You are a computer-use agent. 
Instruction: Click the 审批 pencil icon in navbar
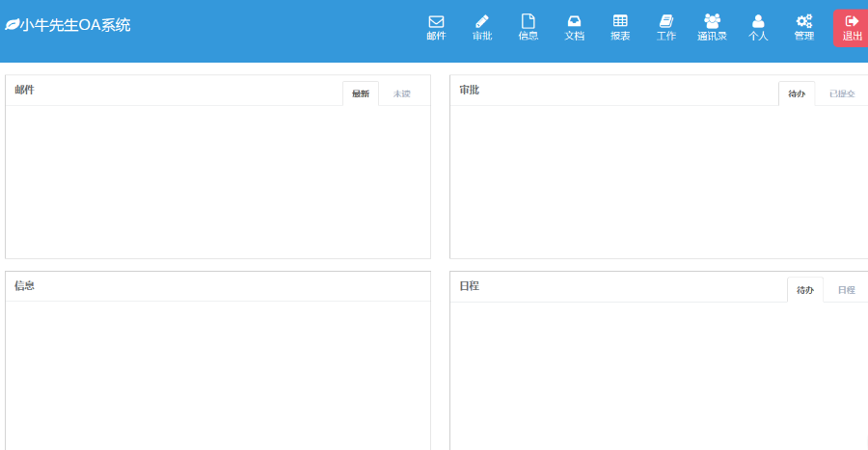[482, 22]
